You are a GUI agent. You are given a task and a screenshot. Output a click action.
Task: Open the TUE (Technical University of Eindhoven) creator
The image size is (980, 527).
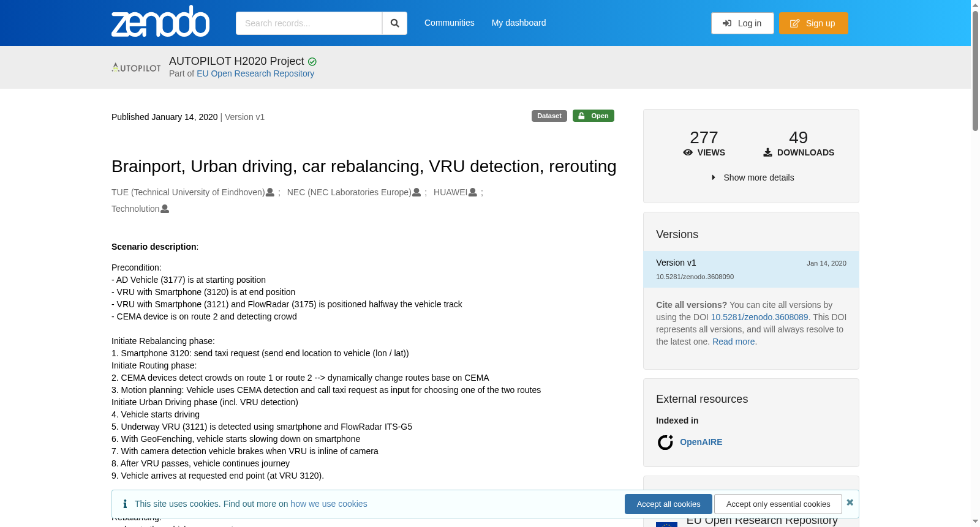[x=188, y=192]
